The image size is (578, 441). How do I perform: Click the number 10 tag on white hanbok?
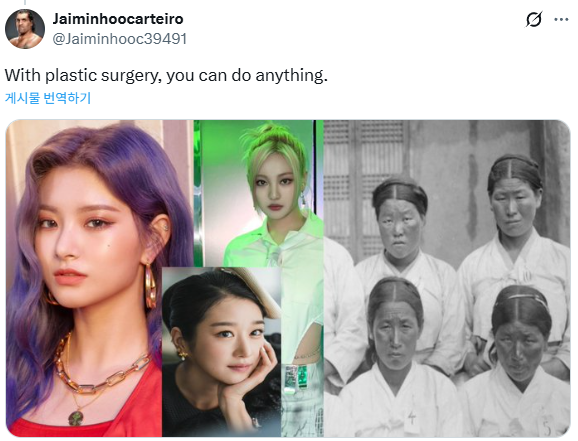(526, 276)
